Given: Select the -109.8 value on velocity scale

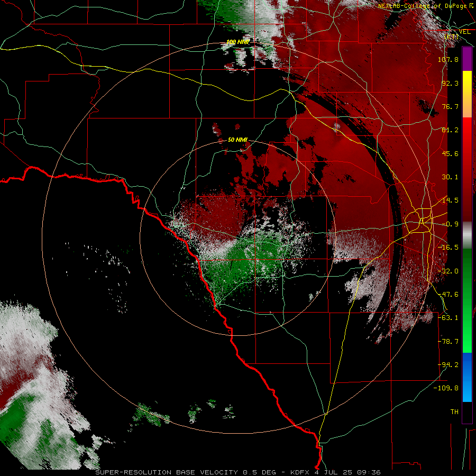Looking at the screenshot, I should 446,388.
